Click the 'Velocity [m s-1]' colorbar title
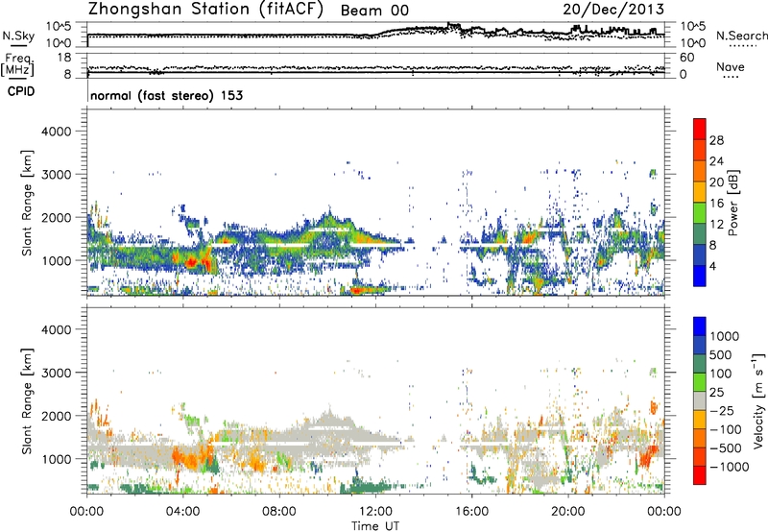The width and height of the screenshot is (768, 532). click(758, 400)
